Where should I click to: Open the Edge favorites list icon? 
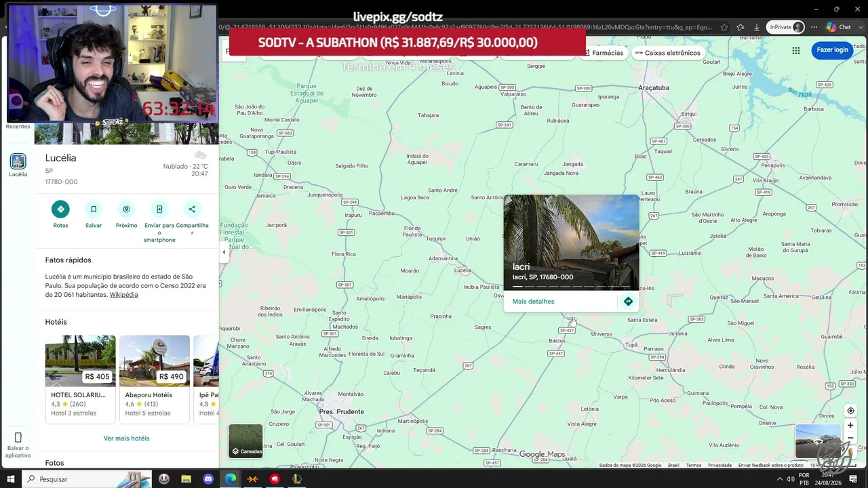[741, 27]
